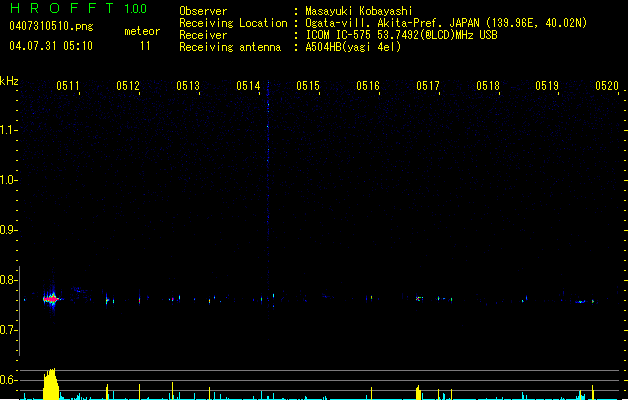Click the meteor echo spot just before 0517
The width and height of the screenshot is (629, 400).
pyautogui.click(x=419, y=298)
